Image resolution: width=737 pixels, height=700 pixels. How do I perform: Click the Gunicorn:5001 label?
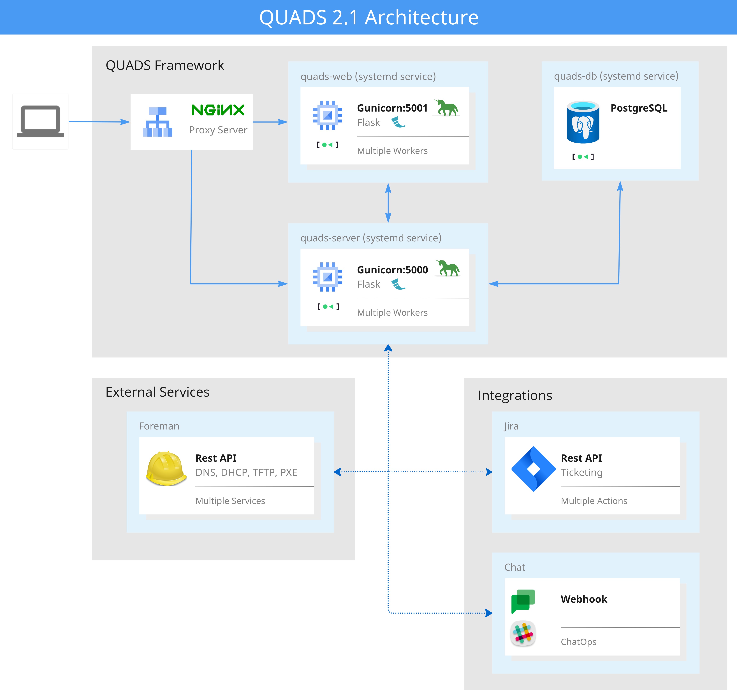392,108
